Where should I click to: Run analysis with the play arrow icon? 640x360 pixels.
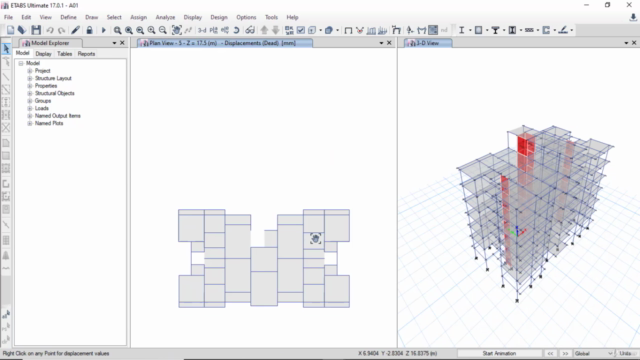[103, 30]
